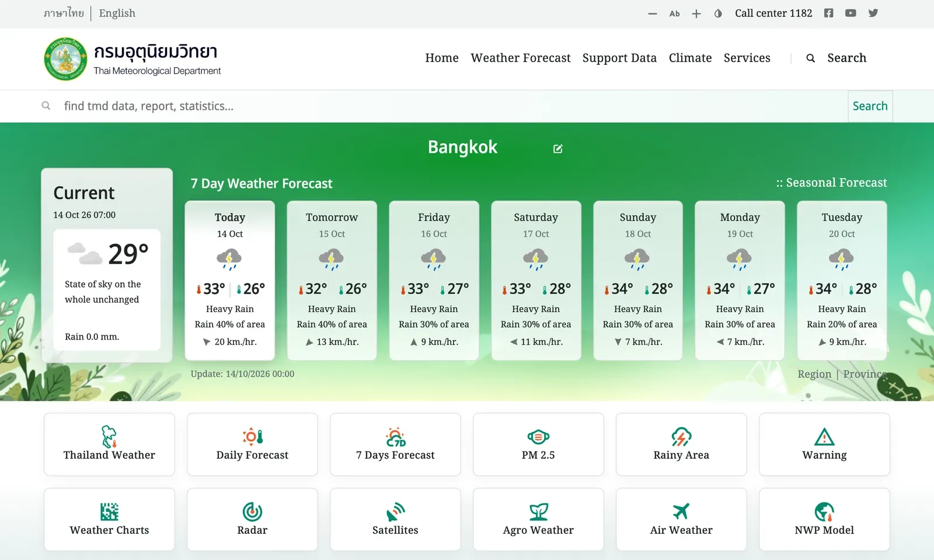Increase font size with the plus icon
Image resolution: width=934 pixels, height=560 pixels.
pyautogui.click(x=696, y=13)
